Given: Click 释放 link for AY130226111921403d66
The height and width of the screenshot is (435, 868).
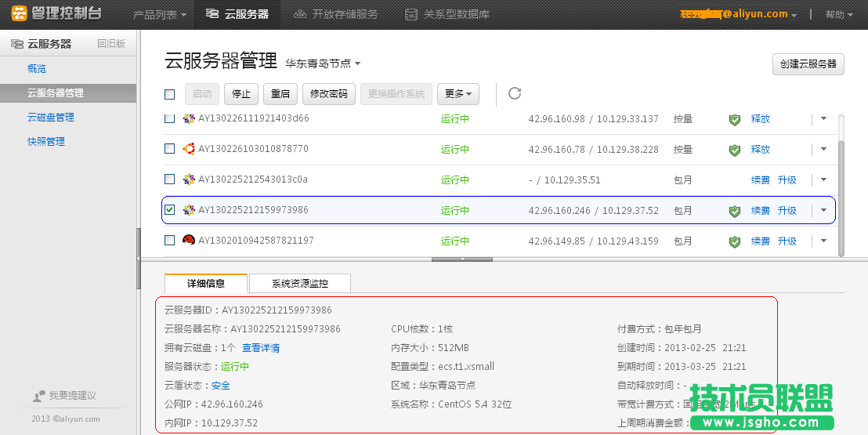Looking at the screenshot, I should (760, 118).
